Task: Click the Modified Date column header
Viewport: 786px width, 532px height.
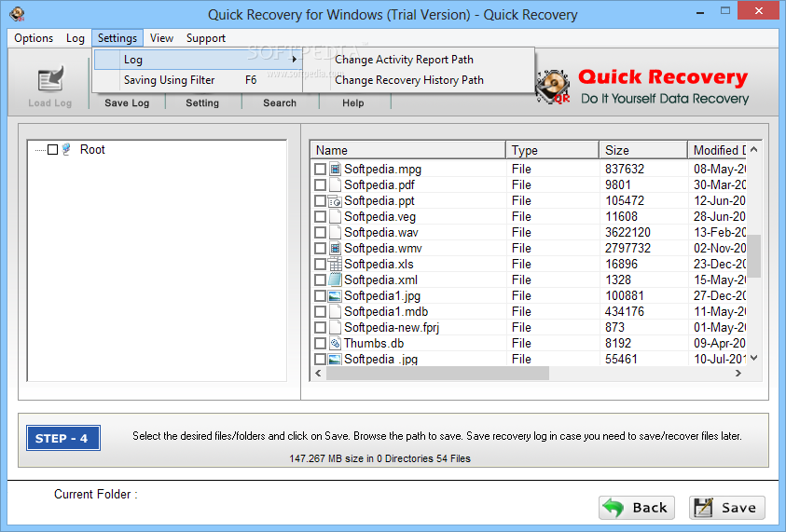Action: point(718,150)
